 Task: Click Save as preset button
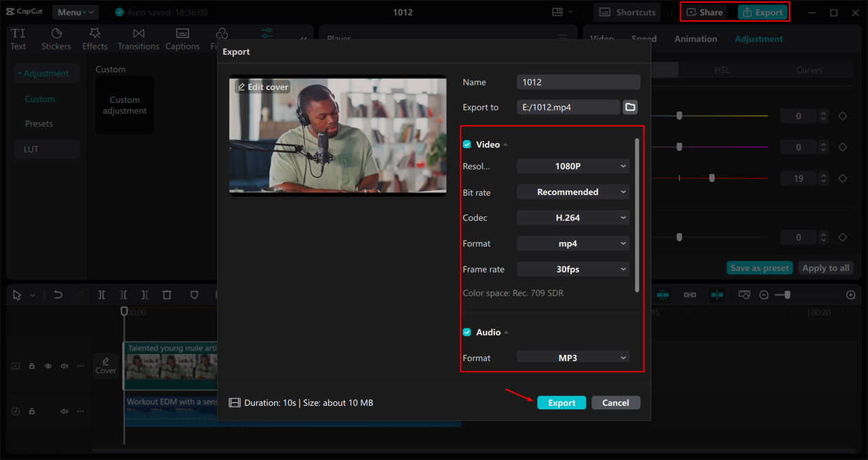click(759, 268)
